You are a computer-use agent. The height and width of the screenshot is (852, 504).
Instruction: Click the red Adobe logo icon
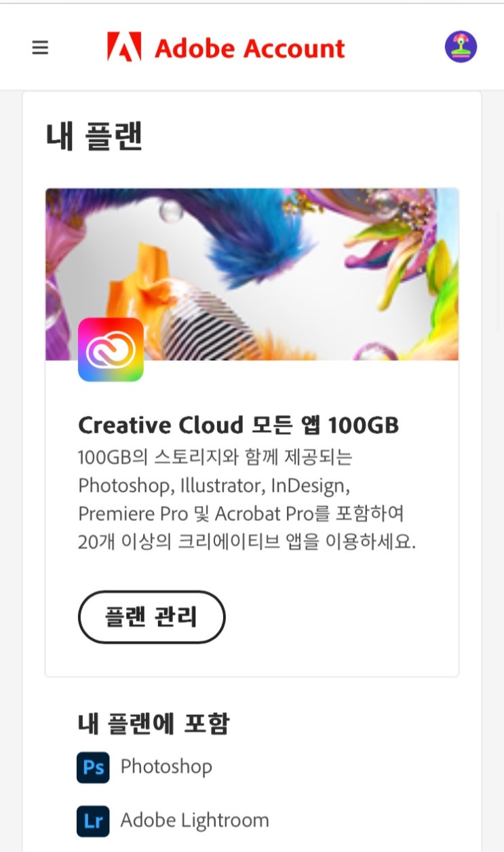coord(124,47)
